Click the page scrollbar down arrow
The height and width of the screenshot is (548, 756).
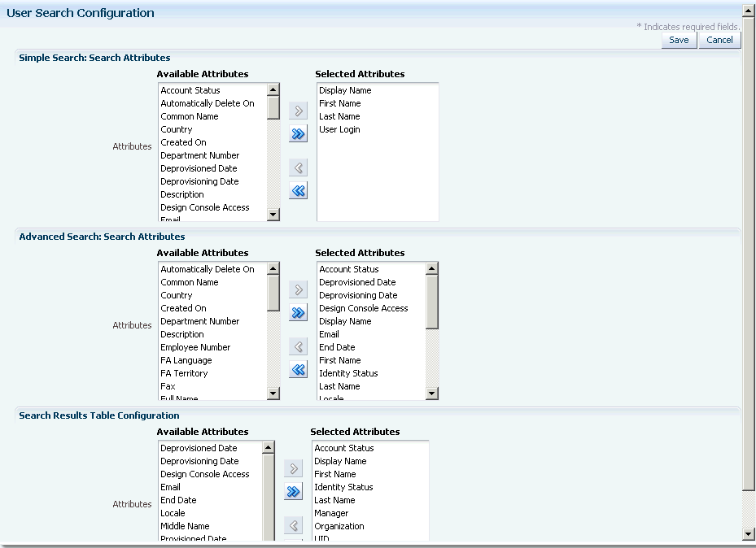[749, 533]
